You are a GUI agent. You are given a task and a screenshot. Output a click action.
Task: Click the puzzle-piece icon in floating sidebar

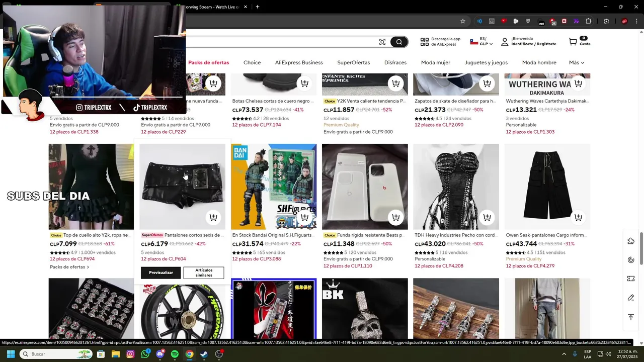pyautogui.click(x=631, y=241)
